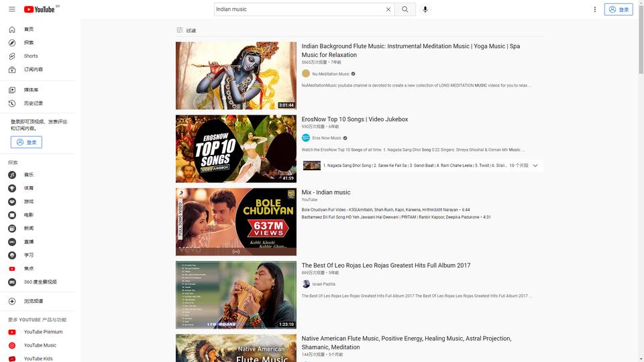Click Badtameez Dil Full Song track line
Image resolution: width=644 pixels, height=362 pixels.
[396, 217]
